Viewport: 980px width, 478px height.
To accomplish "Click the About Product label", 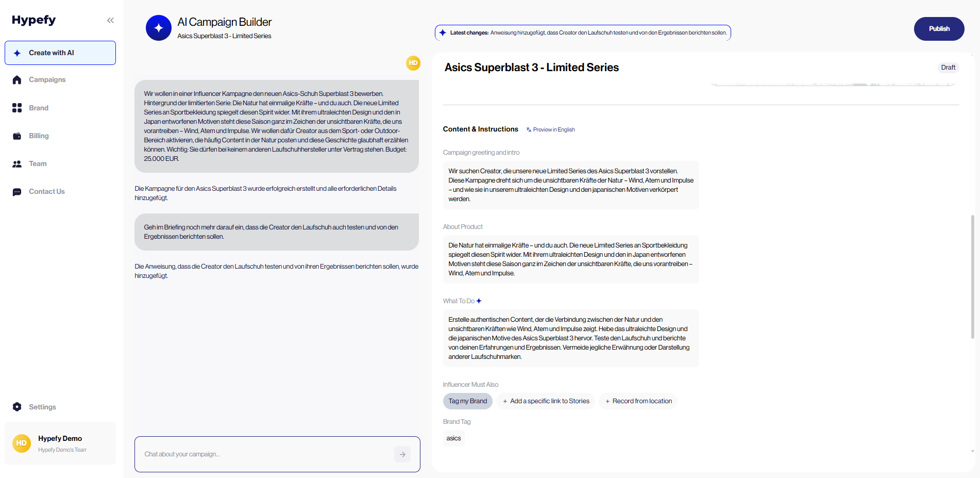I will [463, 227].
